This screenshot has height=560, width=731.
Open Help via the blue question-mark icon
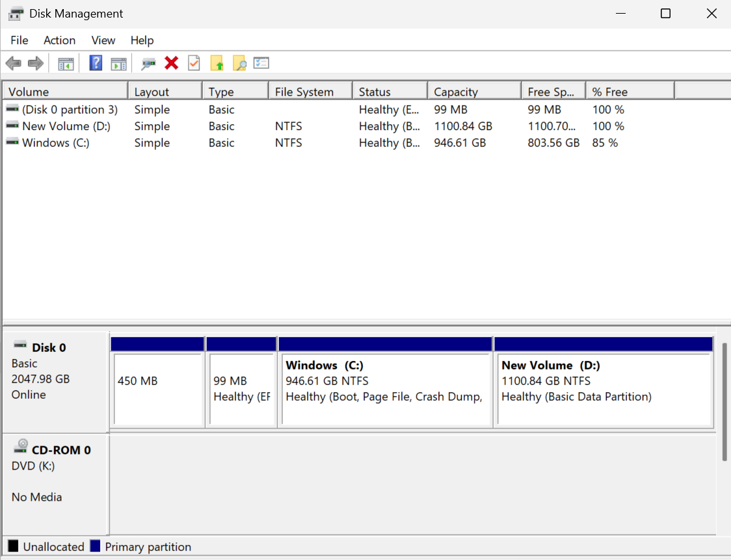(x=96, y=63)
